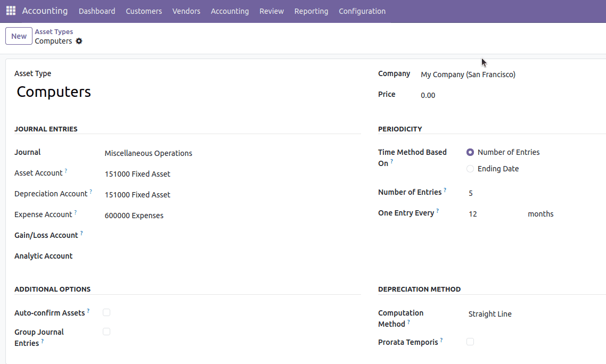Open the Dashboard menu
This screenshot has height=364, width=606.
click(x=97, y=11)
